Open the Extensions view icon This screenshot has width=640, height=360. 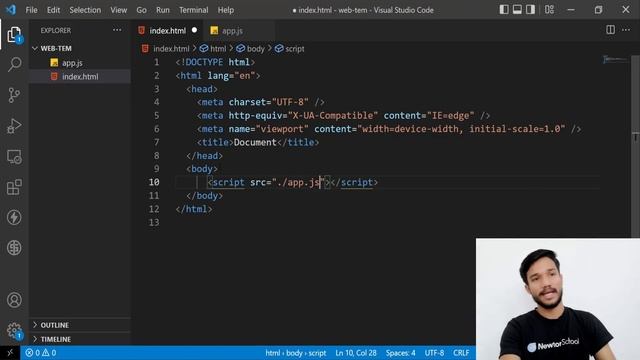pyautogui.click(x=14, y=187)
